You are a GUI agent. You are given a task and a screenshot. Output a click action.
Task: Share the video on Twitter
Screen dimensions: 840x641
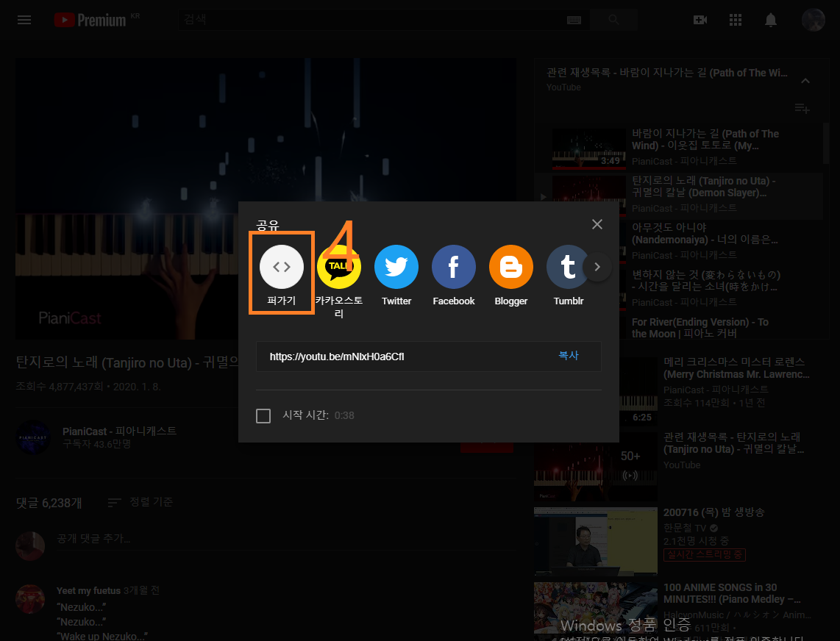tap(396, 267)
